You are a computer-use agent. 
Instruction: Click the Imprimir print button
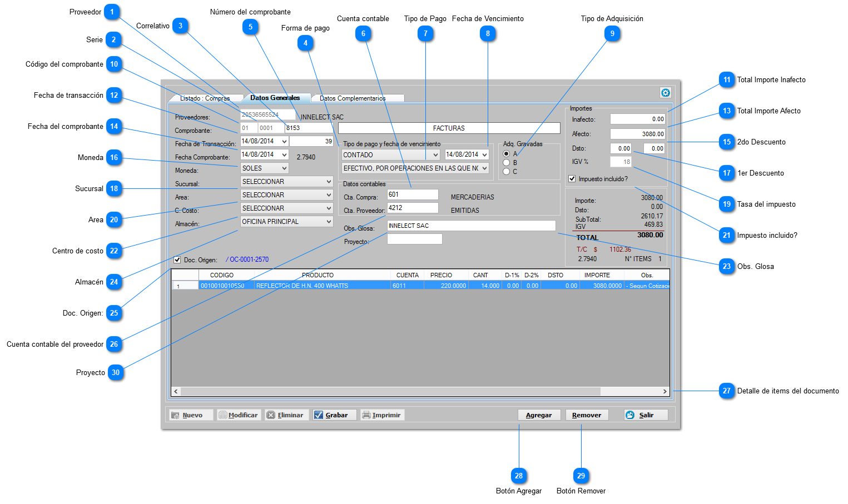tap(381, 415)
